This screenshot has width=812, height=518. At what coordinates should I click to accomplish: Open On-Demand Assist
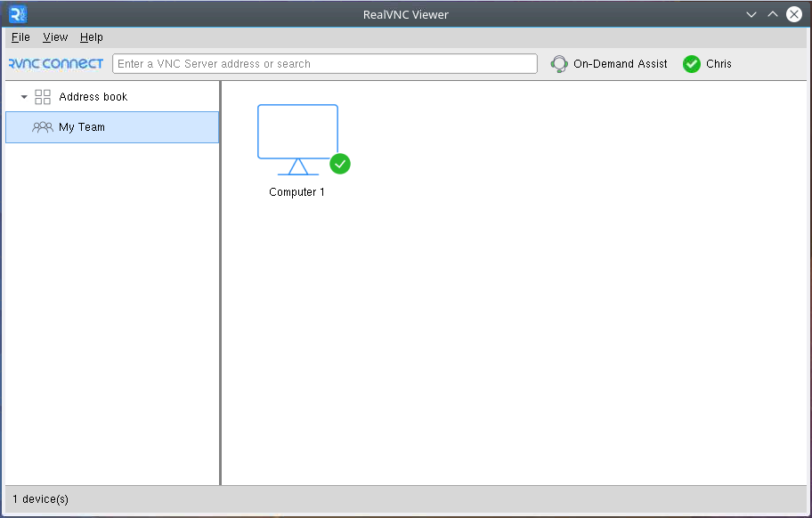coord(609,64)
